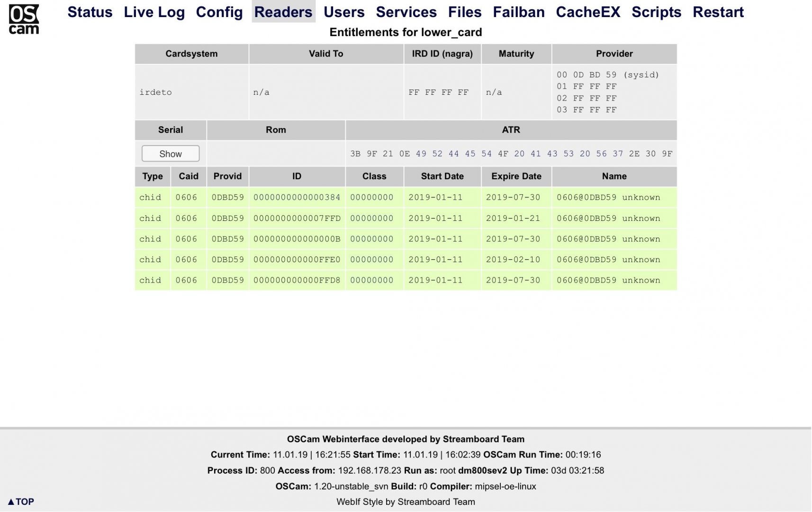This screenshot has height=512, width=812.
Task: Open the Status page
Action: pos(90,12)
